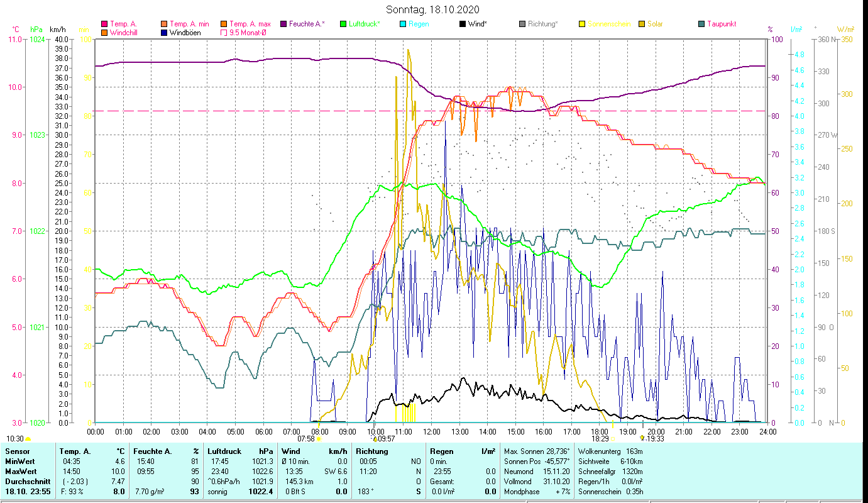Click the Windchill legend marker
Viewport: 868px width, 503px height.
(x=104, y=33)
